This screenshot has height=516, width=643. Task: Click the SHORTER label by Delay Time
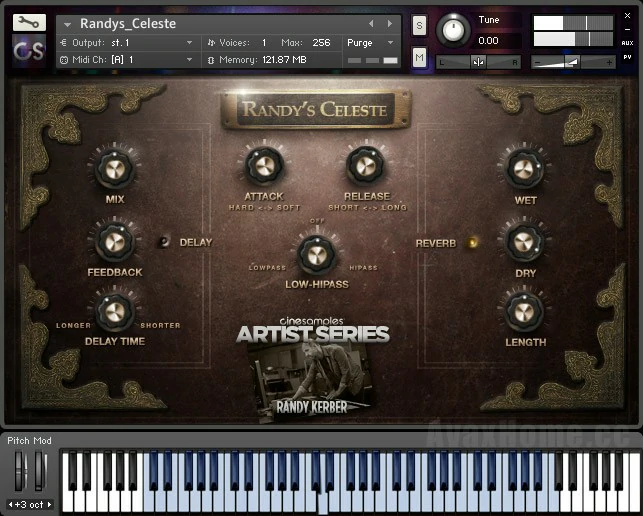(160, 325)
